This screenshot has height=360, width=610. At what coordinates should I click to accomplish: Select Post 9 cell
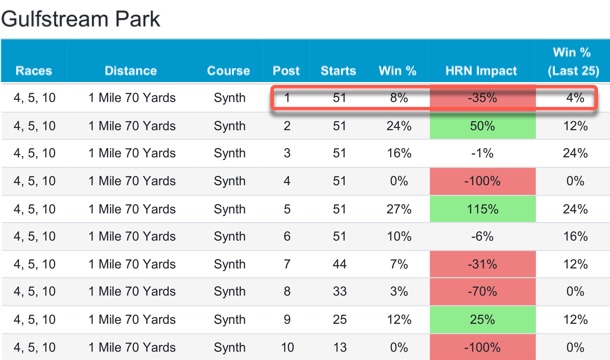click(287, 320)
